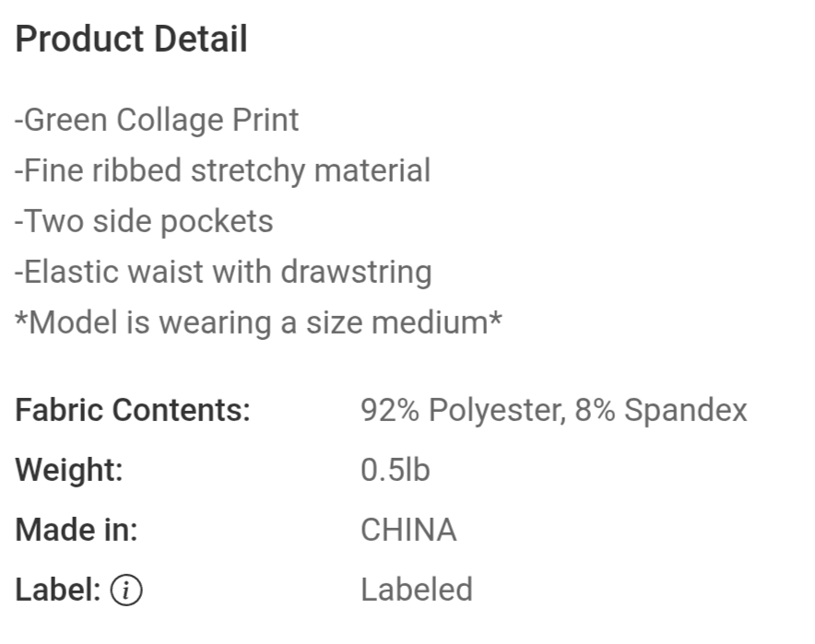Click the word Polyester
The width and height of the screenshot is (815, 644).
498,411
